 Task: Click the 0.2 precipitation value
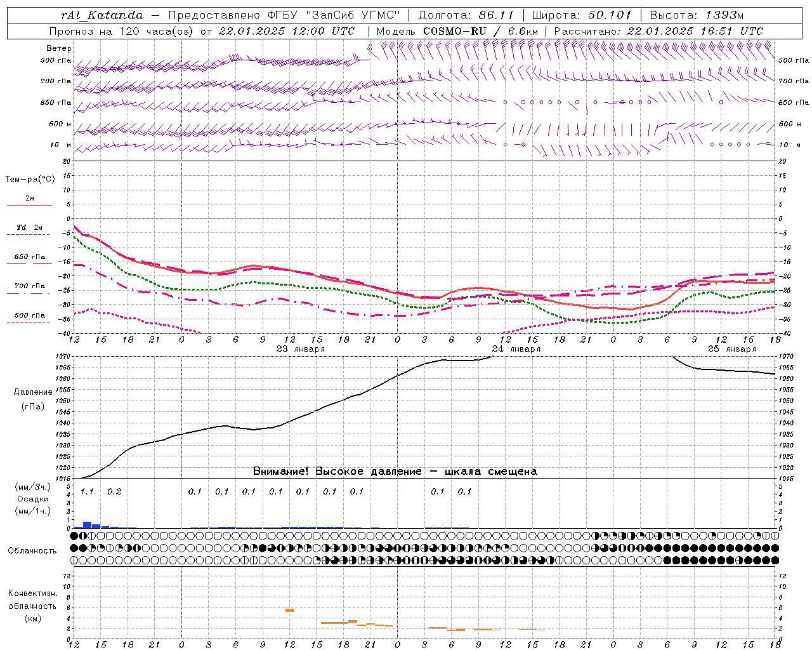click(x=114, y=492)
